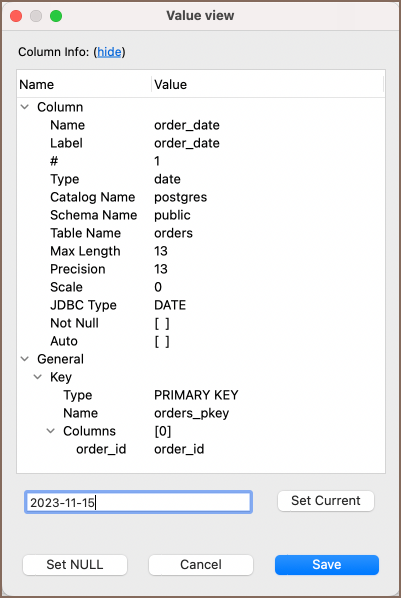Screen dimensions: 401x598
Task: Save the date value
Action: [327, 565]
